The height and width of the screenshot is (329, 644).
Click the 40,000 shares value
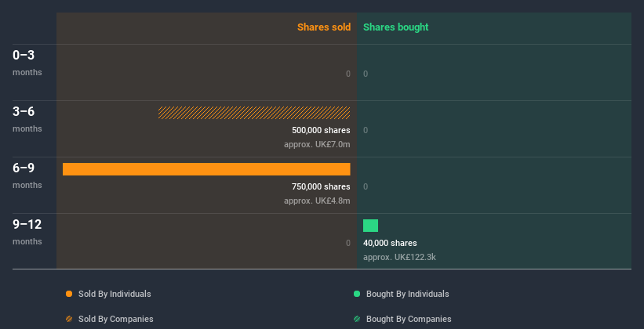[390, 243]
